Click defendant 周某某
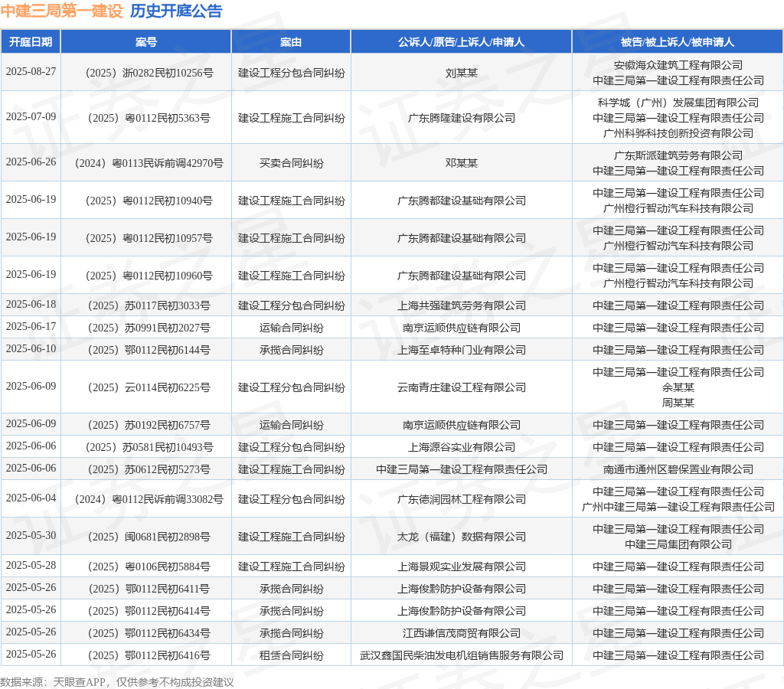 (x=678, y=403)
